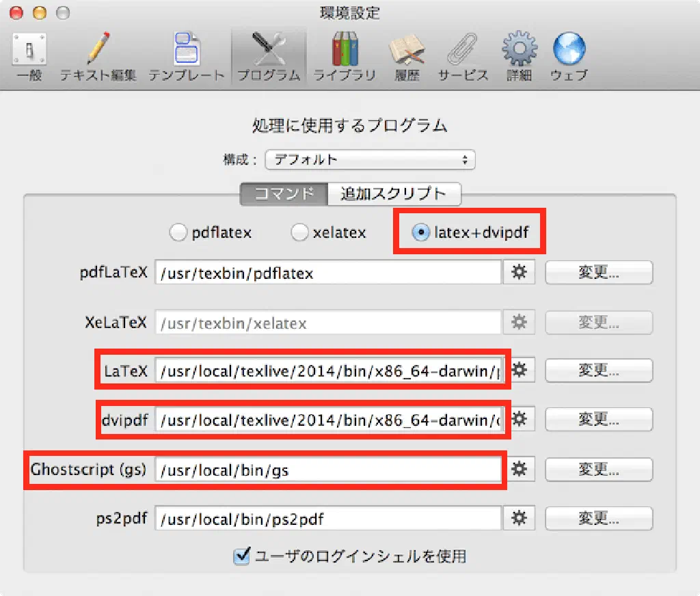Open the 詳細 gear icon pane

click(x=519, y=57)
